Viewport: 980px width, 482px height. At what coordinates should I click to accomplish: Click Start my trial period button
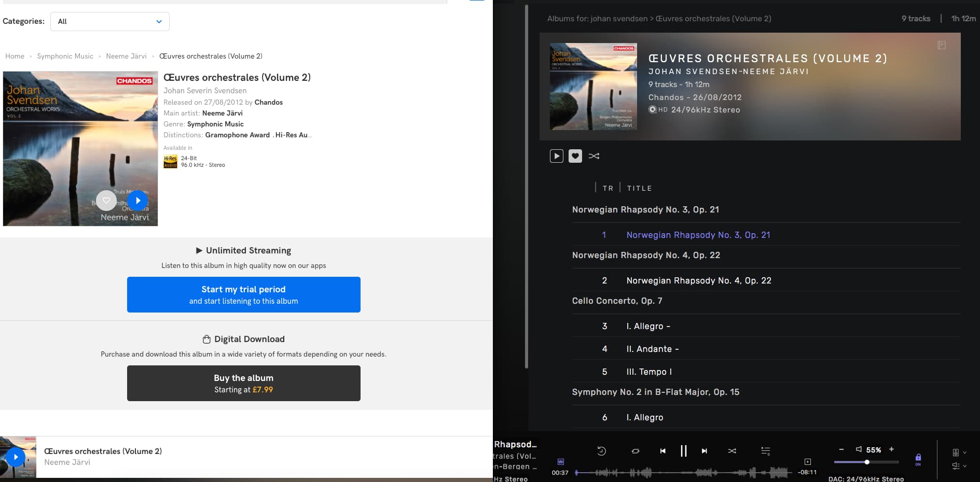point(243,294)
